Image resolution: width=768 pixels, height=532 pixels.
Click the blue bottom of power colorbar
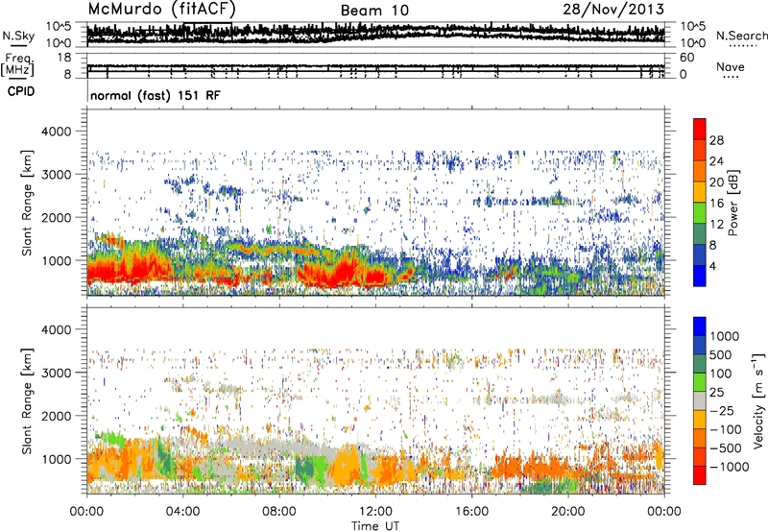pyautogui.click(x=700, y=276)
